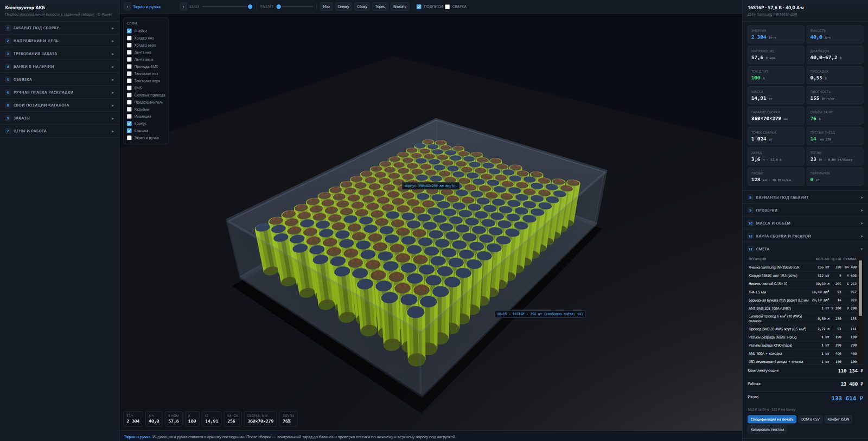The image size is (868, 441).
Task: Click the Ячейка Samsung INR18650-25R row
Action: [802, 267]
